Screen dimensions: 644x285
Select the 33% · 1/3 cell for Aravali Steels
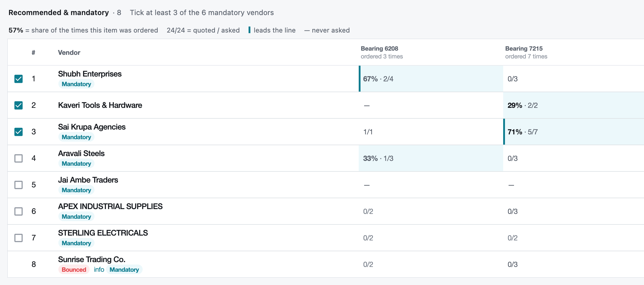click(x=431, y=158)
